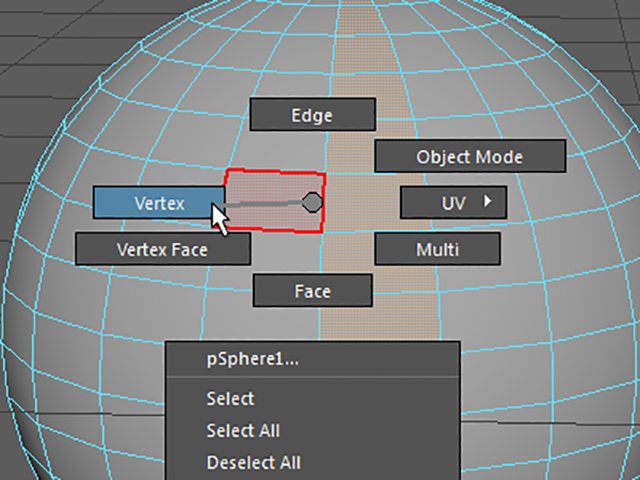Switch to Object Mode

coord(470,156)
